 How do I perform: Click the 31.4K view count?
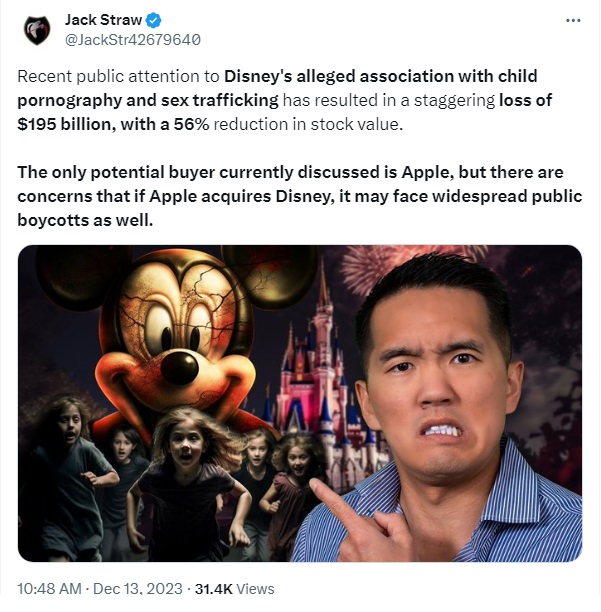click(x=213, y=589)
